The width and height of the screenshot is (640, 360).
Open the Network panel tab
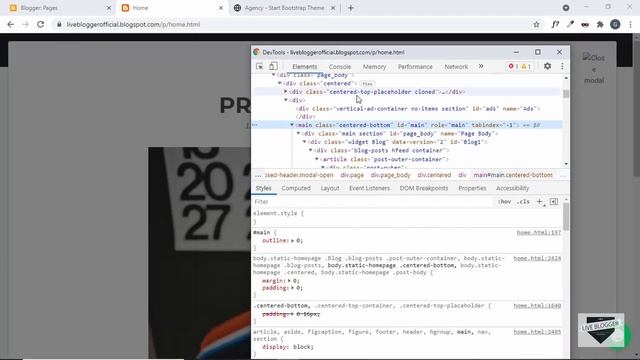pyautogui.click(x=456, y=67)
